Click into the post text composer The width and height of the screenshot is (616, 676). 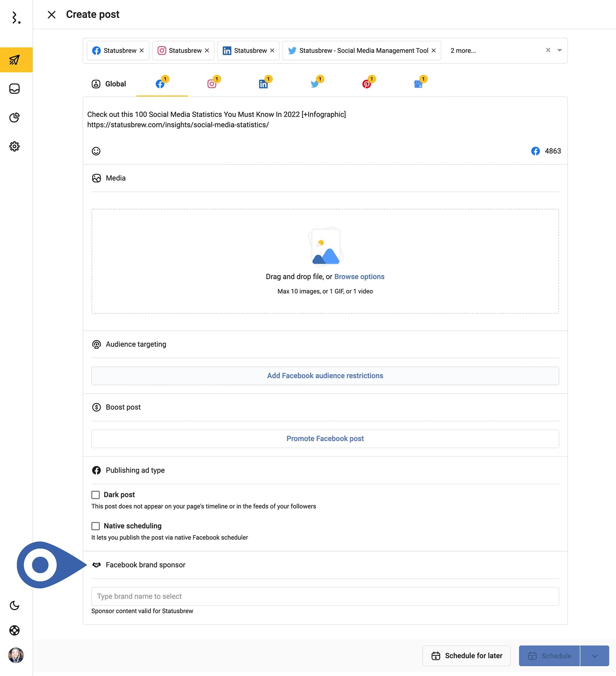click(x=325, y=119)
